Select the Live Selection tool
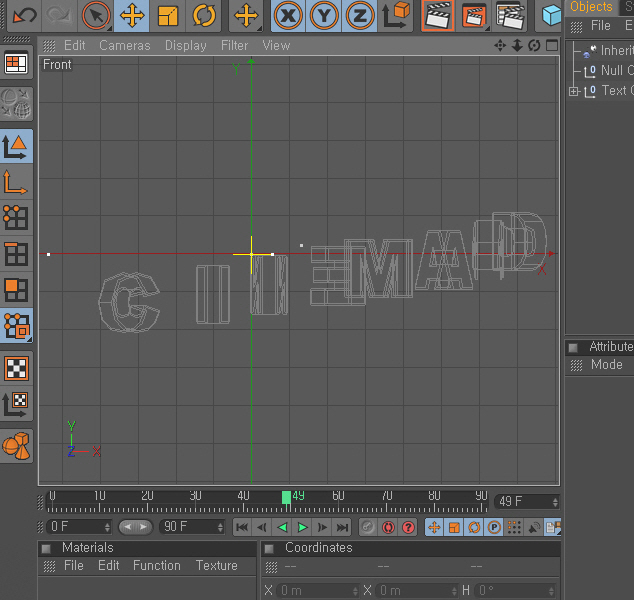 [x=96, y=15]
